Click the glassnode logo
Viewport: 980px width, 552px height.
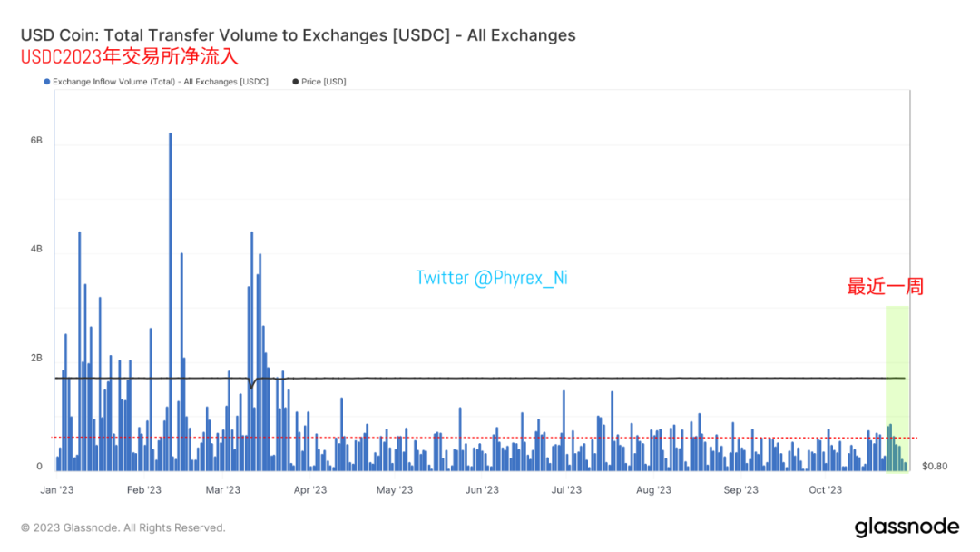[906, 527]
